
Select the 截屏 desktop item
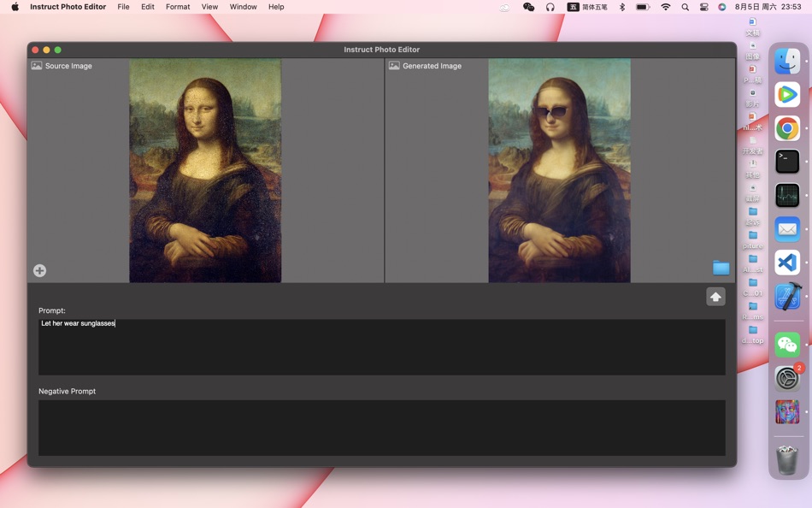pyautogui.click(x=752, y=192)
